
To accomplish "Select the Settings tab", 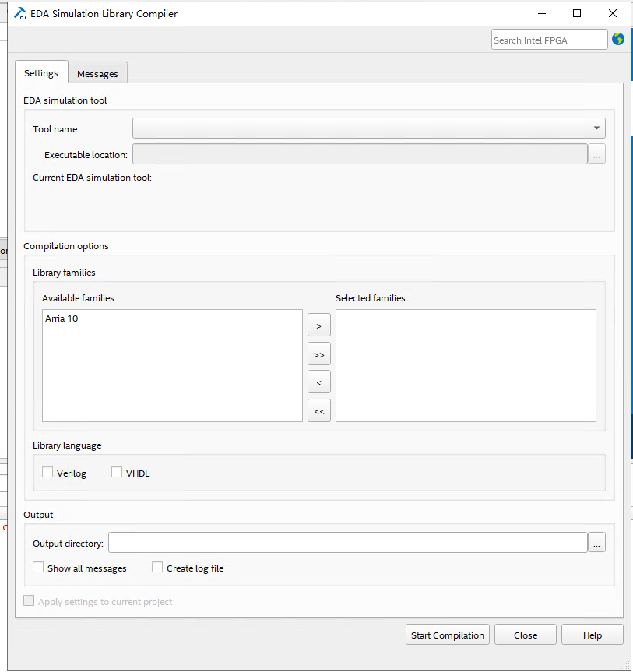I will [x=41, y=72].
